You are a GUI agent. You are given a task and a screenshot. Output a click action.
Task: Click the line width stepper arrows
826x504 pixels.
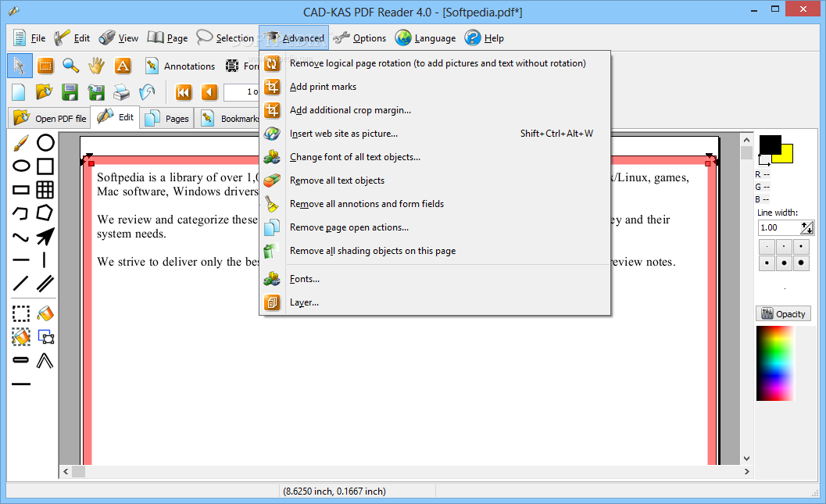807,227
